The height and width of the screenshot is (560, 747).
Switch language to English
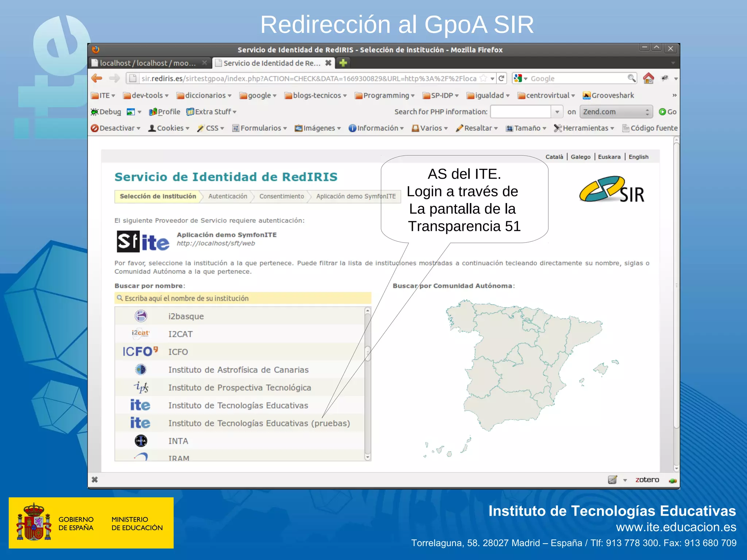(639, 157)
